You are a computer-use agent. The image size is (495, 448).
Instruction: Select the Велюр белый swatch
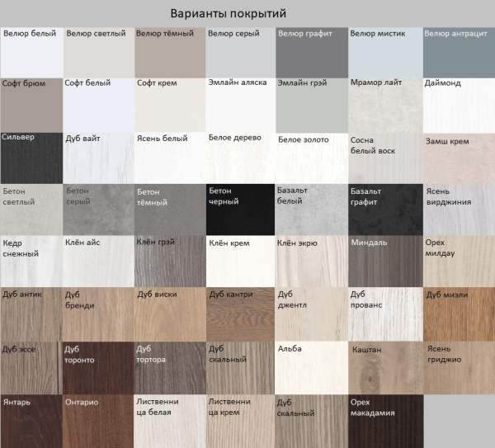click(x=31, y=53)
